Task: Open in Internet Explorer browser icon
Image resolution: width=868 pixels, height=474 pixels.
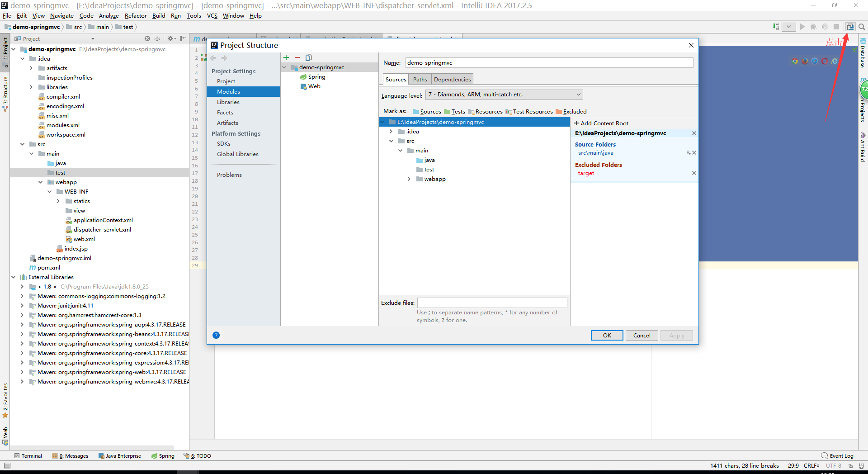Action: (x=835, y=61)
